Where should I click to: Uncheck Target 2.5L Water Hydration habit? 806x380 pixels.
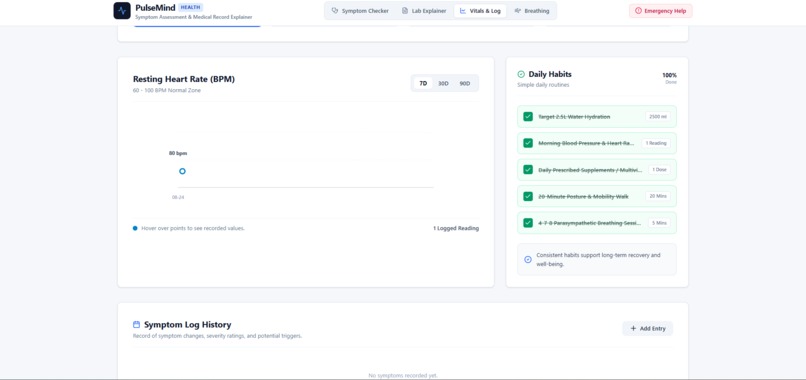tap(528, 117)
